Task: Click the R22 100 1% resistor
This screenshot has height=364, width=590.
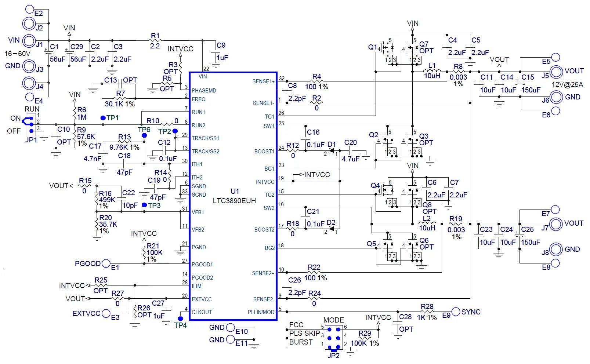Action: (x=314, y=272)
